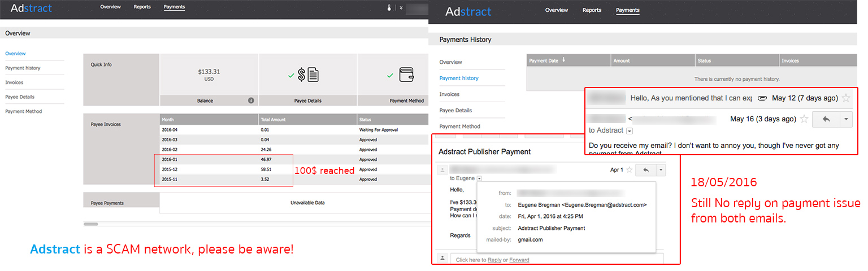Click the Amount column header in Payments History
The image size is (868, 271).
622,60
